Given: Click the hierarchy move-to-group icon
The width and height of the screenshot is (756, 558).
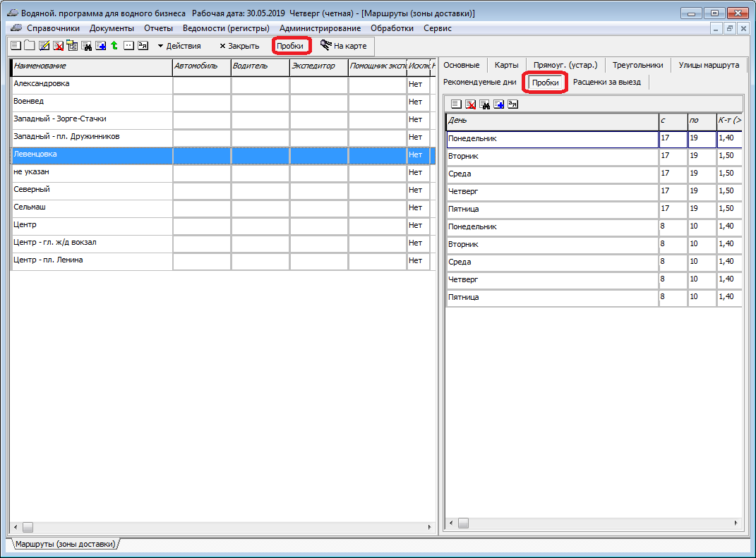Looking at the screenshot, I should click(x=72, y=46).
